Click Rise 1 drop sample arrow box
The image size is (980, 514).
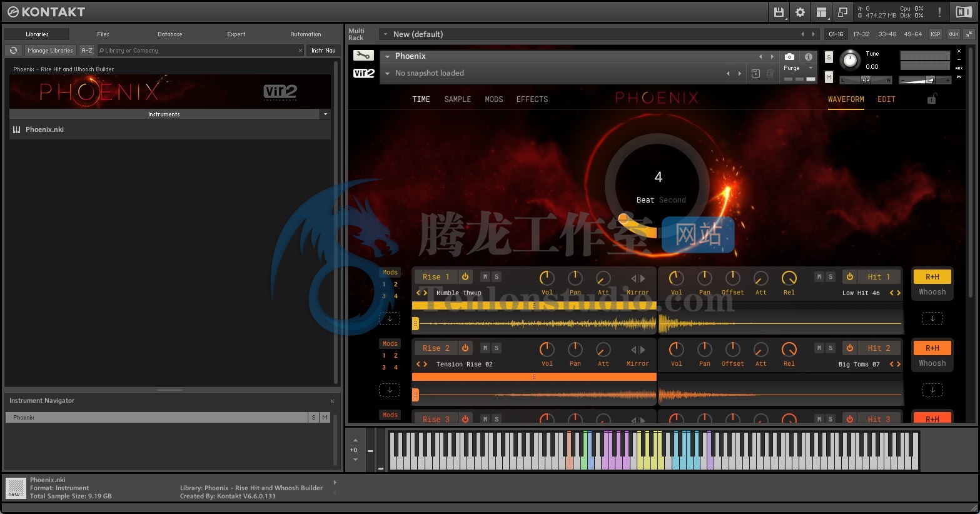(x=390, y=319)
